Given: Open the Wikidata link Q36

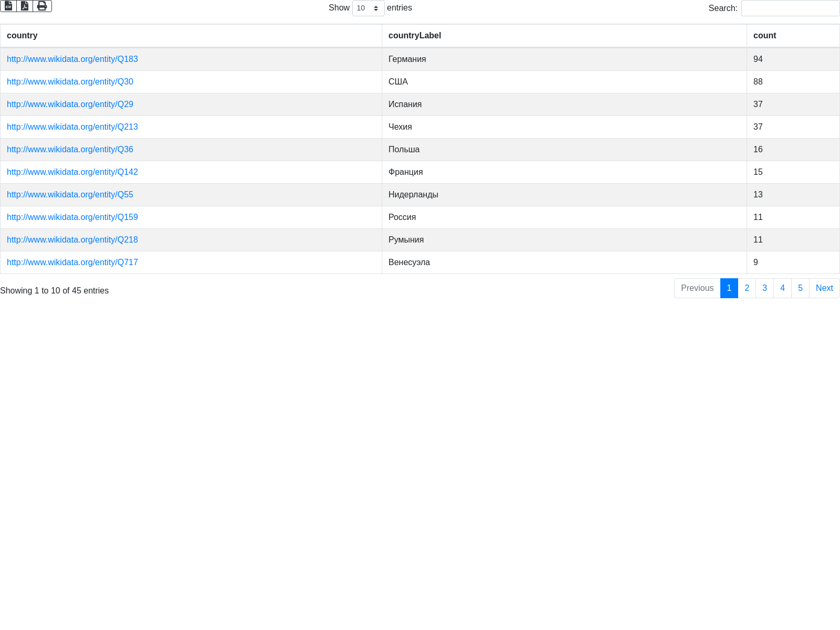Looking at the screenshot, I should click(x=70, y=150).
